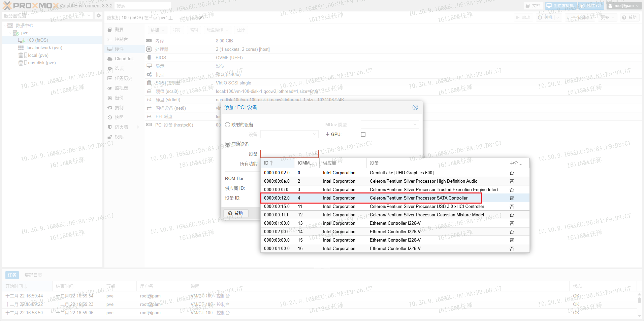This screenshot has height=321, width=644.
Task: Click the 防火墙 shield icon
Action: (x=110, y=127)
